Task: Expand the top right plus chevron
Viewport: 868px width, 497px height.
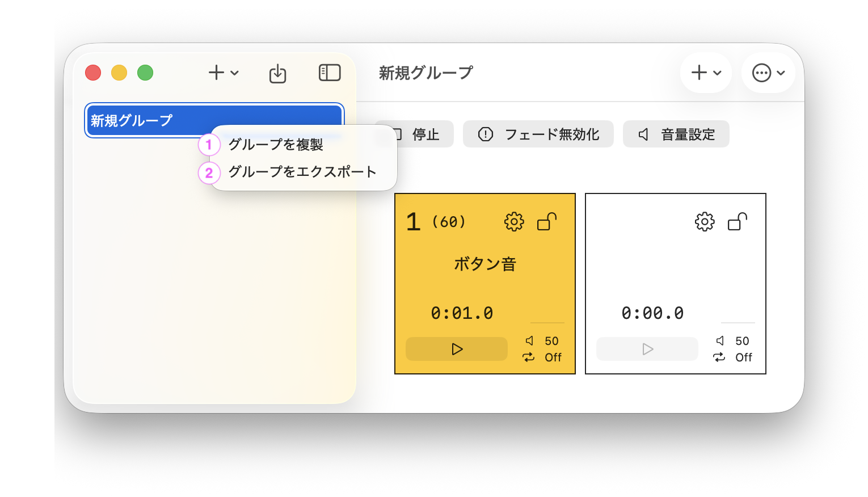Action: (717, 73)
